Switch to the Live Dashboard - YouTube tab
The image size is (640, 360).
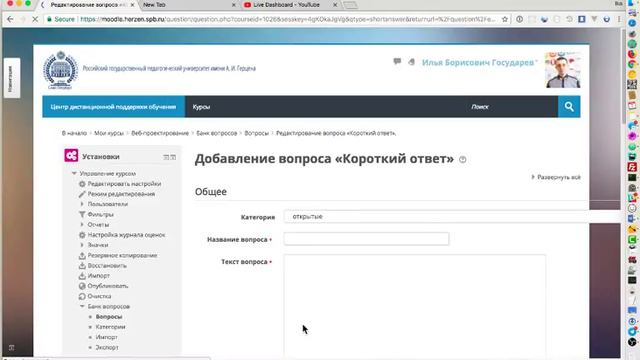(286, 5)
